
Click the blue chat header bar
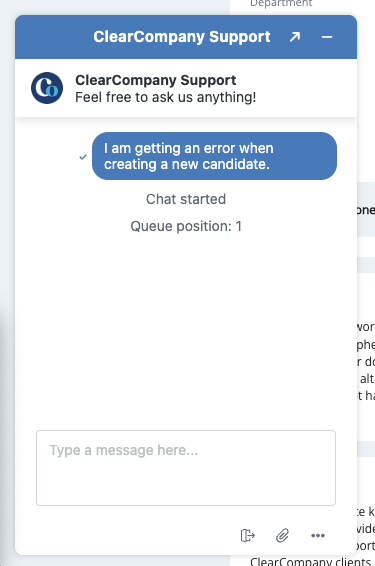(x=186, y=37)
